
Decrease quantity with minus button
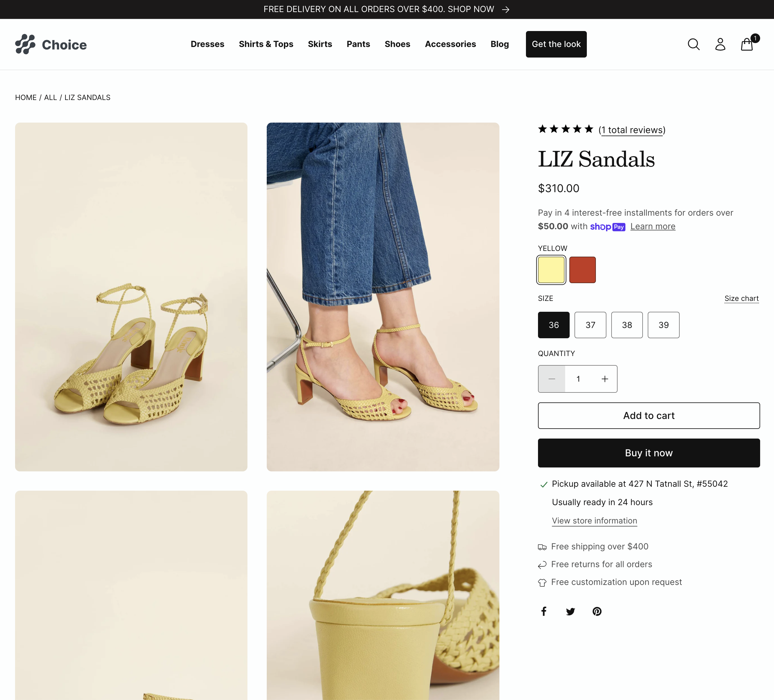point(552,379)
